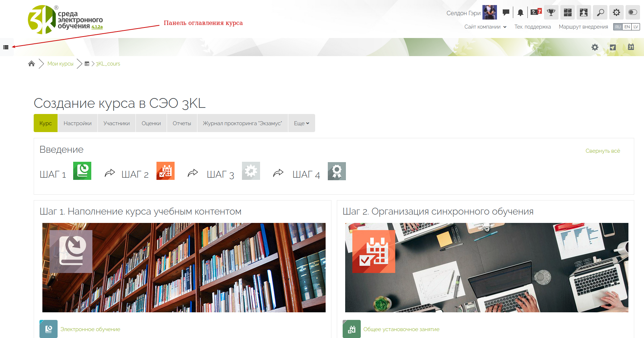Image resolution: width=644 pixels, height=338 pixels.
Task: Open the calendar icon in banner
Action: tap(631, 47)
